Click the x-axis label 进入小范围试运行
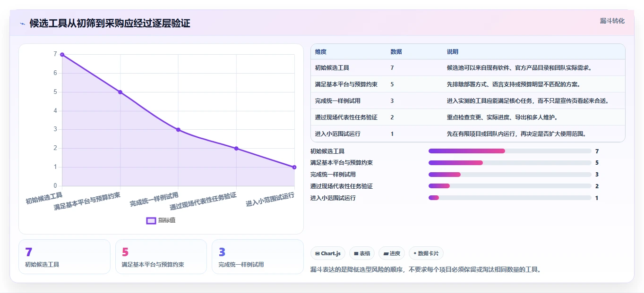644x293 pixels. click(x=270, y=199)
